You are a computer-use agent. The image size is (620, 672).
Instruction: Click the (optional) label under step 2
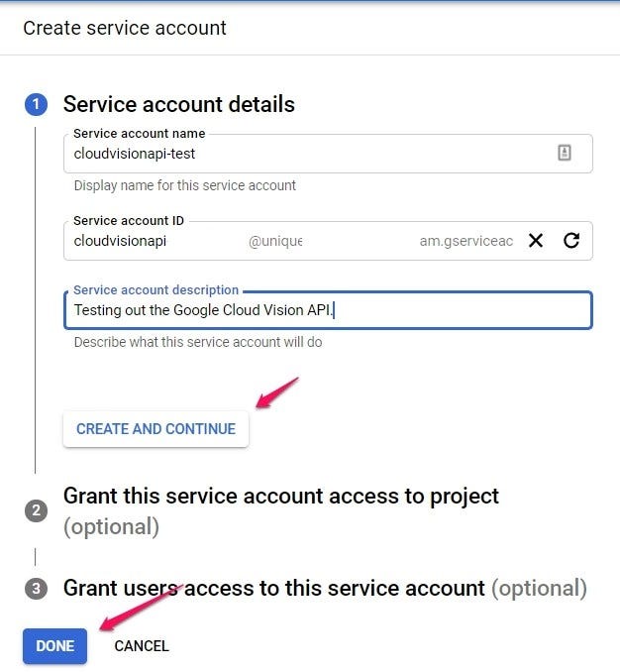pos(111,526)
